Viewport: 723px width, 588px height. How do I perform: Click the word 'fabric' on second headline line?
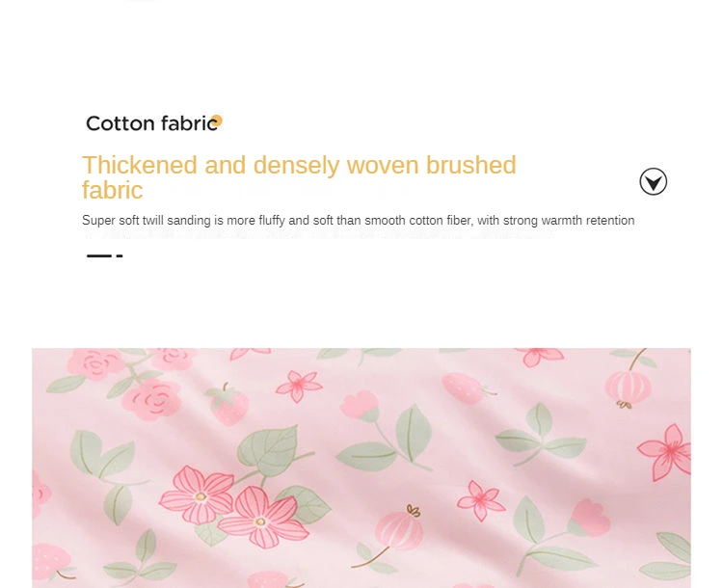[x=113, y=190]
